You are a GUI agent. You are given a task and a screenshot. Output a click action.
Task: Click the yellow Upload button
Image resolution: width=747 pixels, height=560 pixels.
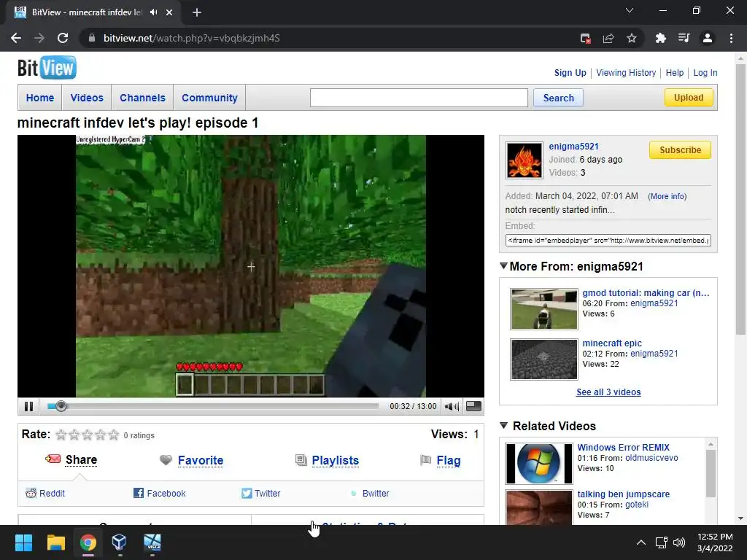[x=689, y=98]
